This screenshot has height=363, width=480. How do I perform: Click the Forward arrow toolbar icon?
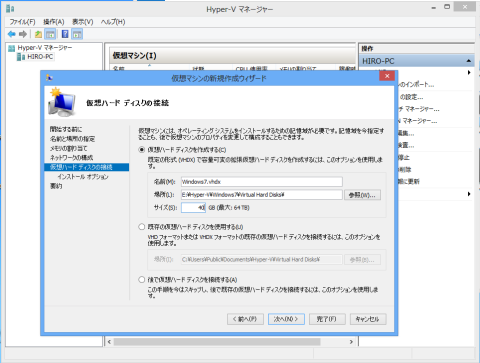point(23,34)
